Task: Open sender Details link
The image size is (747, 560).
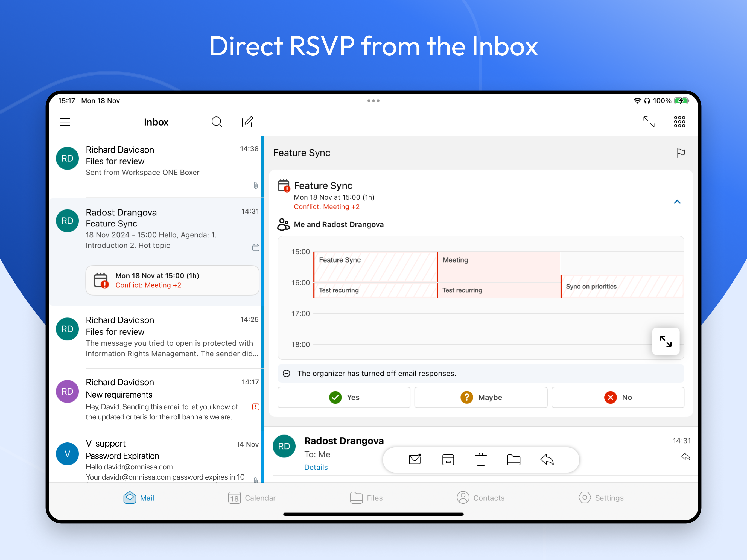Action: coord(316,467)
